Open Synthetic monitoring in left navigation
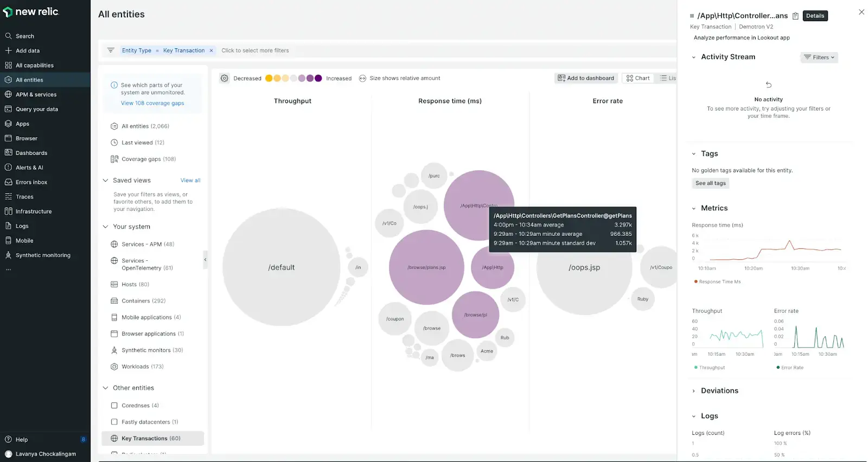 point(43,255)
